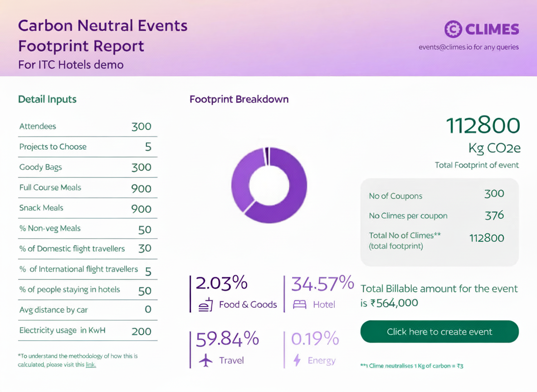This screenshot has width=537, height=392.
Task: Click the 'Kg CO2e' unit text
Action: tap(494, 148)
